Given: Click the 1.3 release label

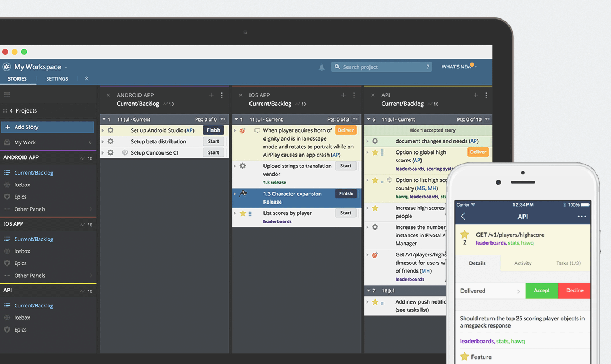Looking at the screenshot, I should point(274,183).
